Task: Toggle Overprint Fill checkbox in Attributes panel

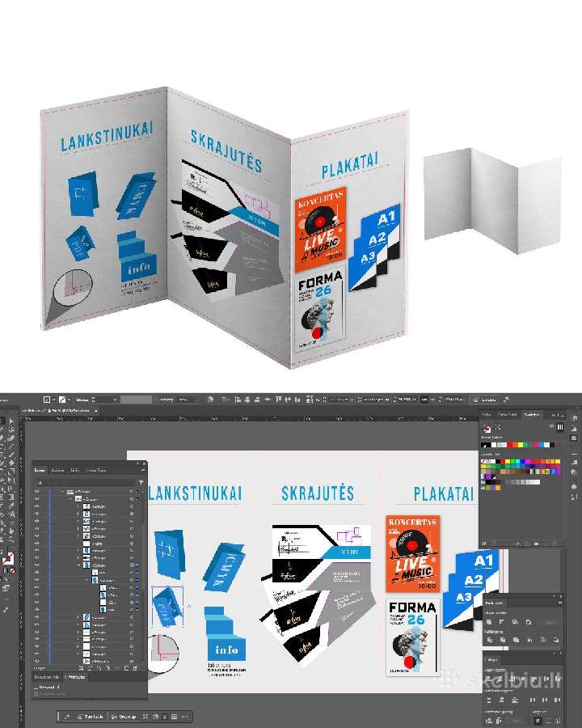Action: point(36,688)
